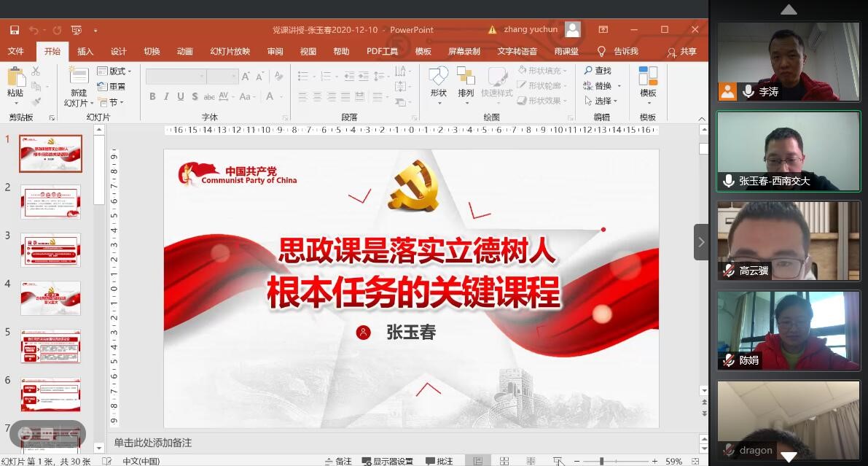This screenshot has height=466, width=868.
Task: Toggle the Comments (批注) pane in status bar
Action: pyautogui.click(x=439, y=461)
